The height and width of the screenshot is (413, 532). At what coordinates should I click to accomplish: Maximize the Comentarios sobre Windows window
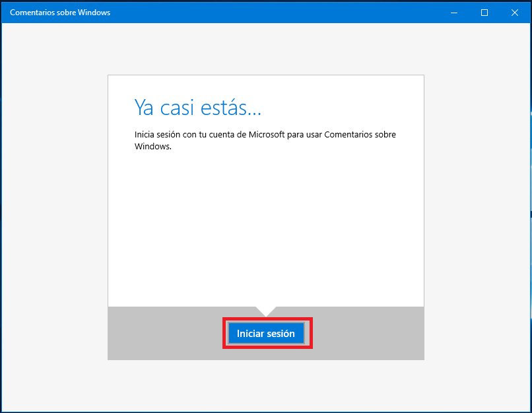click(484, 13)
